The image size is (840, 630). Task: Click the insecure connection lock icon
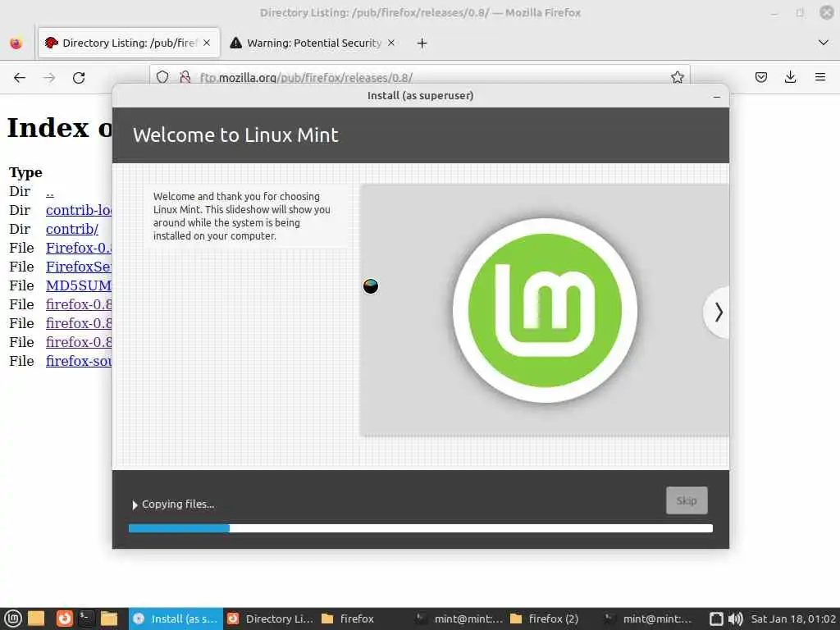coord(185,77)
